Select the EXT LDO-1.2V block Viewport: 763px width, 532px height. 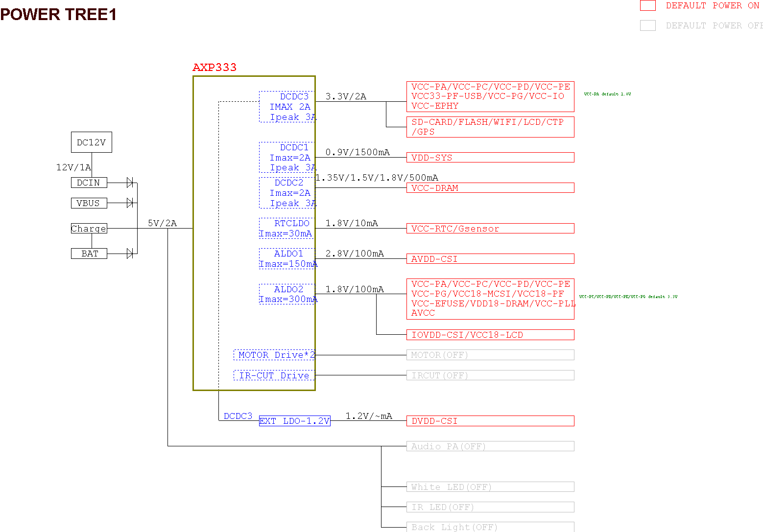(x=294, y=421)
